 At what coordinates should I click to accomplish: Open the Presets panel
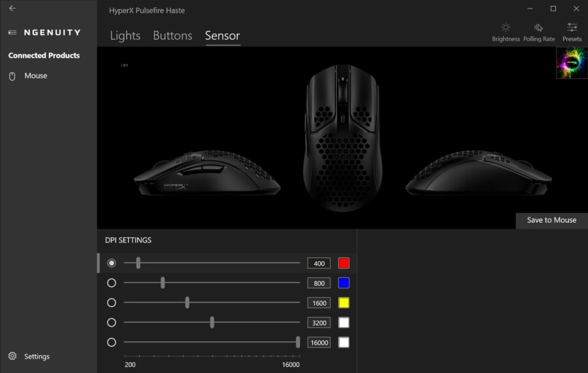(572, 32)
